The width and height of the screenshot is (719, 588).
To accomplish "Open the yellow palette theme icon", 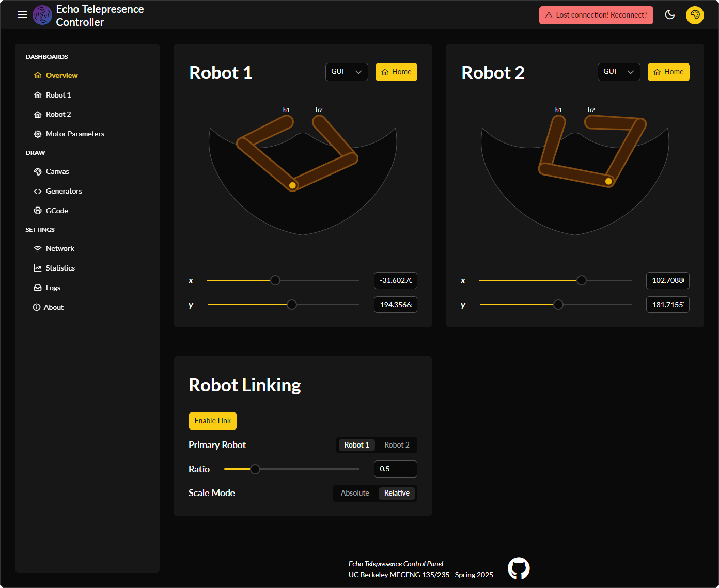I will (x=695, y=15).
